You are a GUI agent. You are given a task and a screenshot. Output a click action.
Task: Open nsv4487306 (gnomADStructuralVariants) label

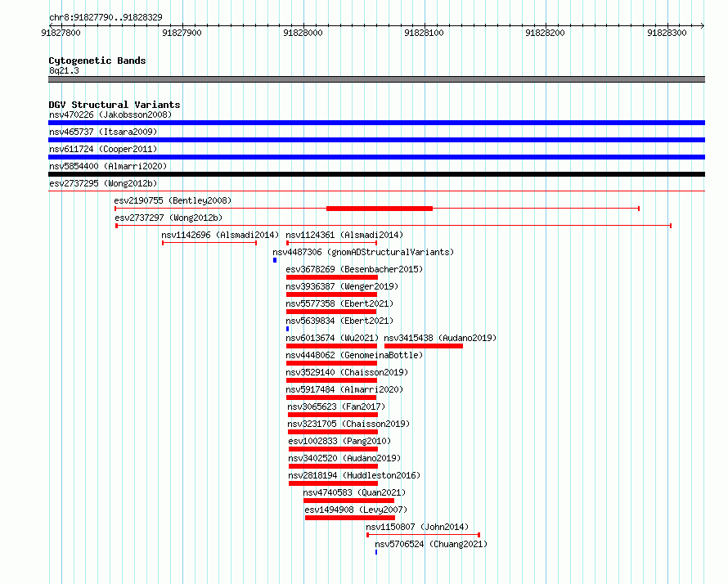pos(363,252)
